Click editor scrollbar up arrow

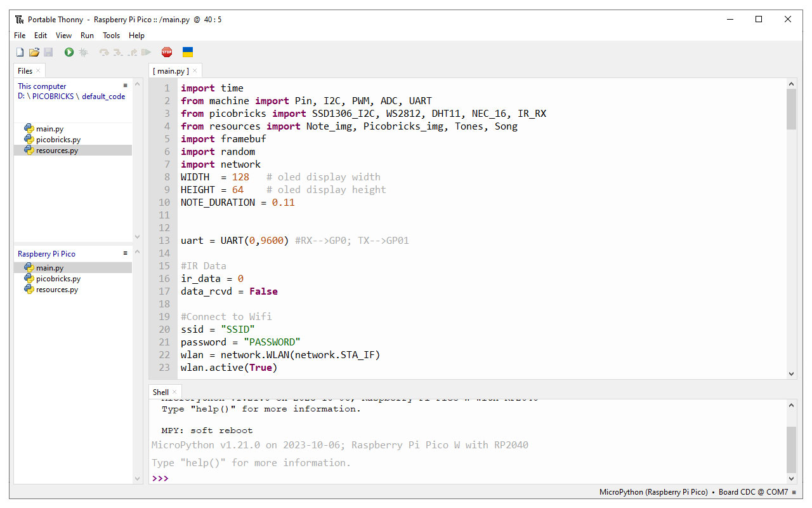(x=791, y=84)
